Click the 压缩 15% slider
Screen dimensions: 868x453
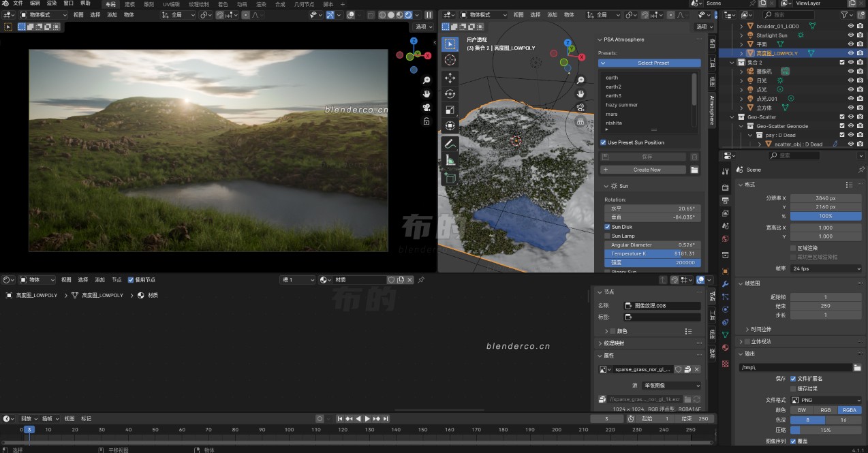[826, 430]
